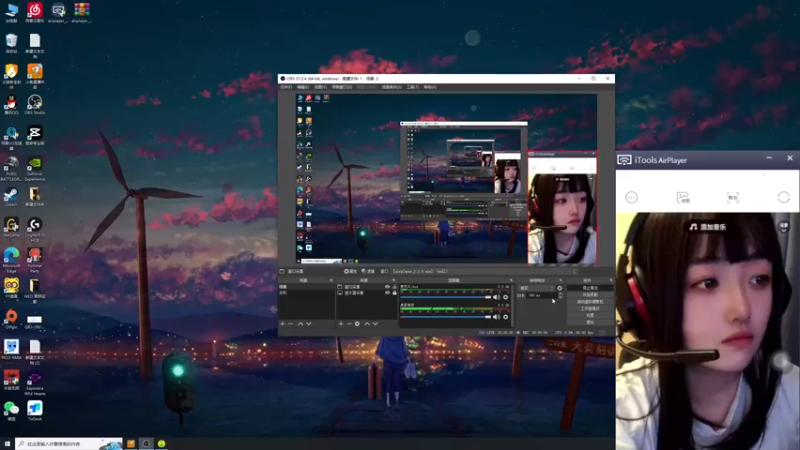Open the AirPlayer more options icon
This screenshot has height=450, width=800.
[632, 197]
